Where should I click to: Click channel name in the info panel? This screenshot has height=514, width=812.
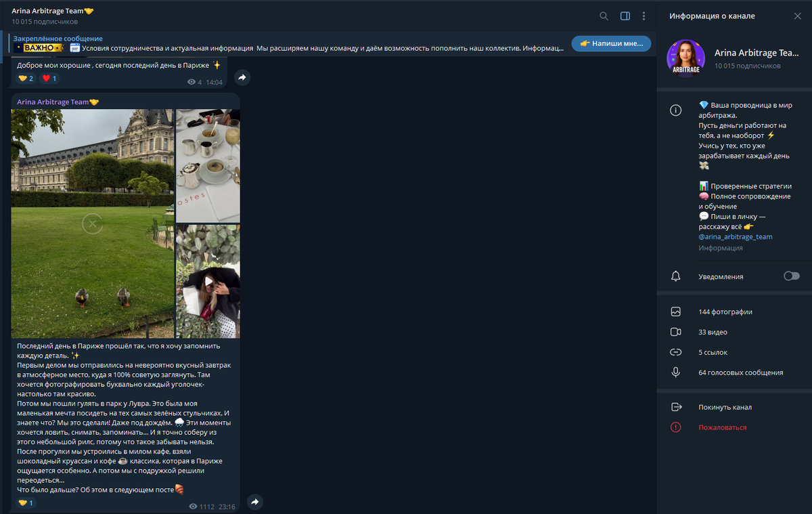(x=757, y=53)
